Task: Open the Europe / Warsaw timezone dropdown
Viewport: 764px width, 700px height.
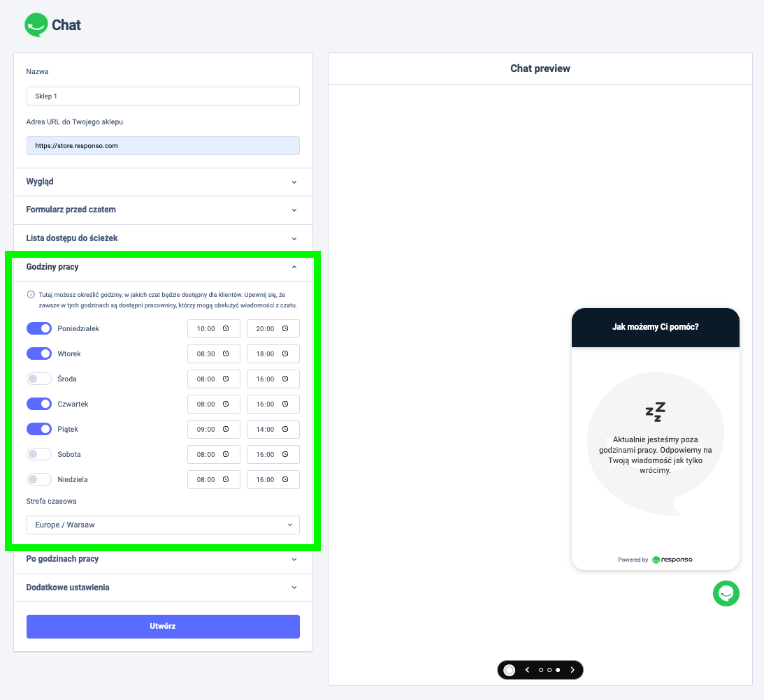Action: (x=163, y=525)
